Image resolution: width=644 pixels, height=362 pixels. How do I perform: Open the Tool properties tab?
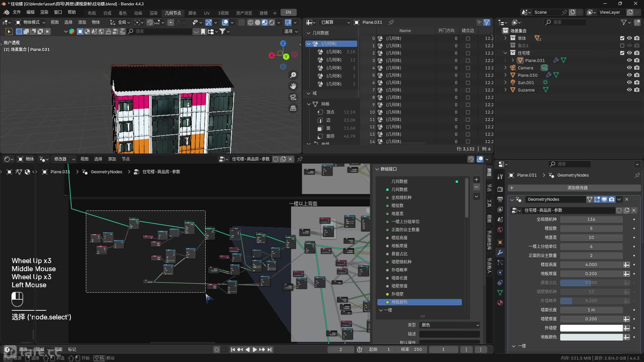click(500, 176)
